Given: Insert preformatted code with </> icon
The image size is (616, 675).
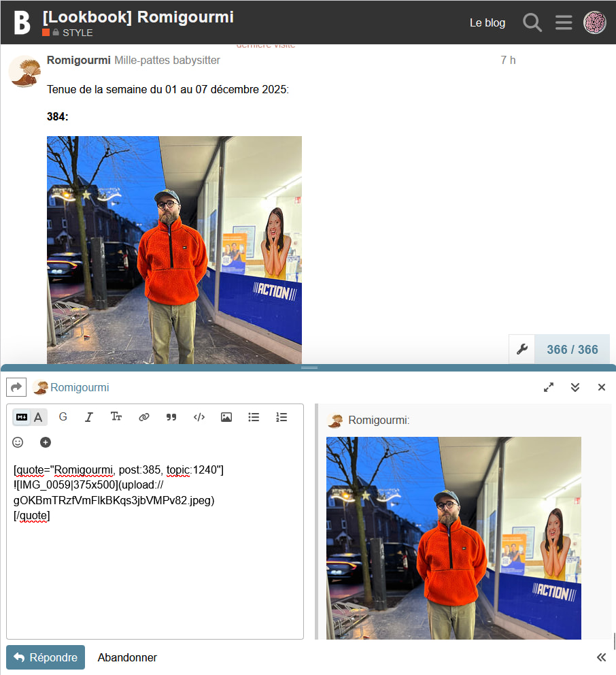Looking at the screenshot, I should pos(199,417).
